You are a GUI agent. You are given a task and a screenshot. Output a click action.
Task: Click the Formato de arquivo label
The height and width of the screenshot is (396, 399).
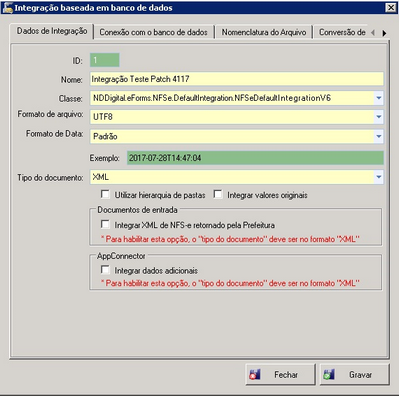click(50, 114)
